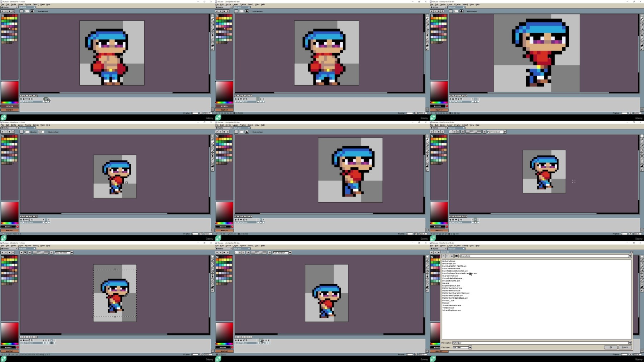Screen dimensions: 644x362
Task: Cancel transform with X icon in bottom-left window
Action: [25, 252]
